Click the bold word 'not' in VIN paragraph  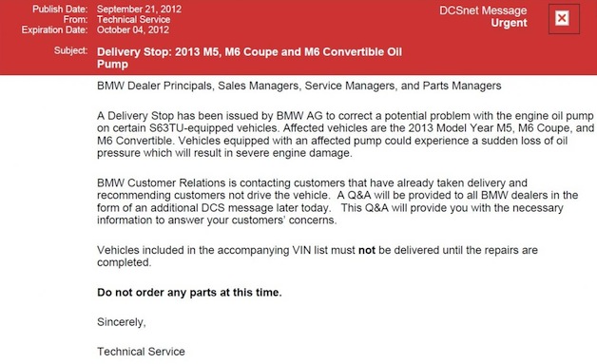(x=367, y=250)
